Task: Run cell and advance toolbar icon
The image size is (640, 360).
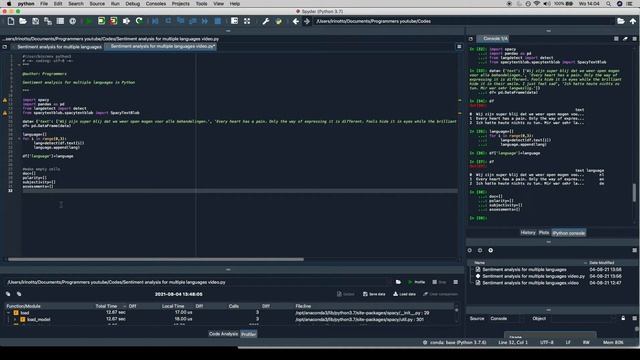Action: [113, 21]
